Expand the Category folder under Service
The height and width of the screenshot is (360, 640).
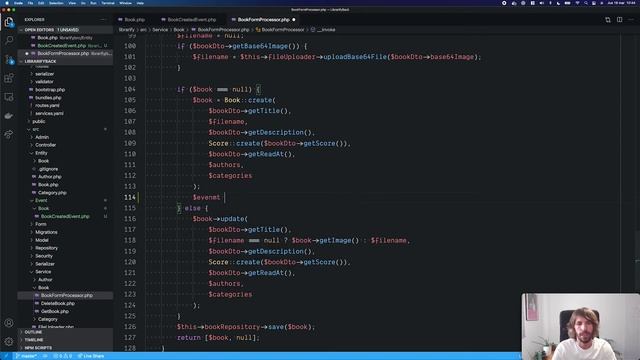point(48,319)
